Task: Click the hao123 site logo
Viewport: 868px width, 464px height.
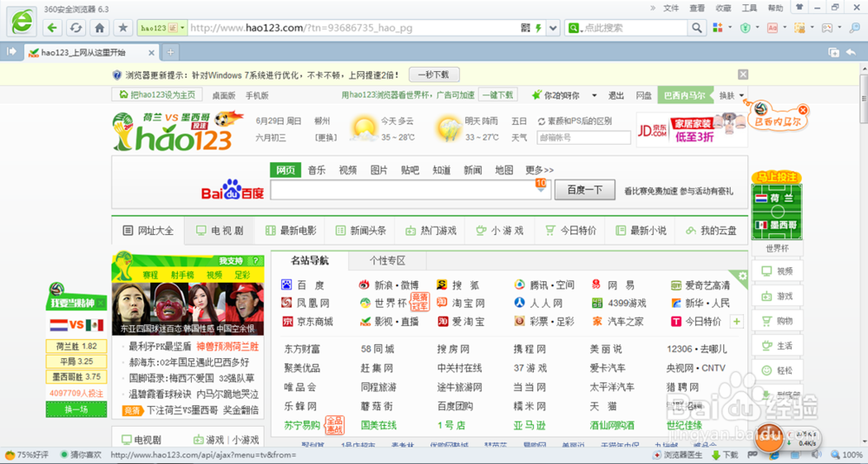Action: 178,132
